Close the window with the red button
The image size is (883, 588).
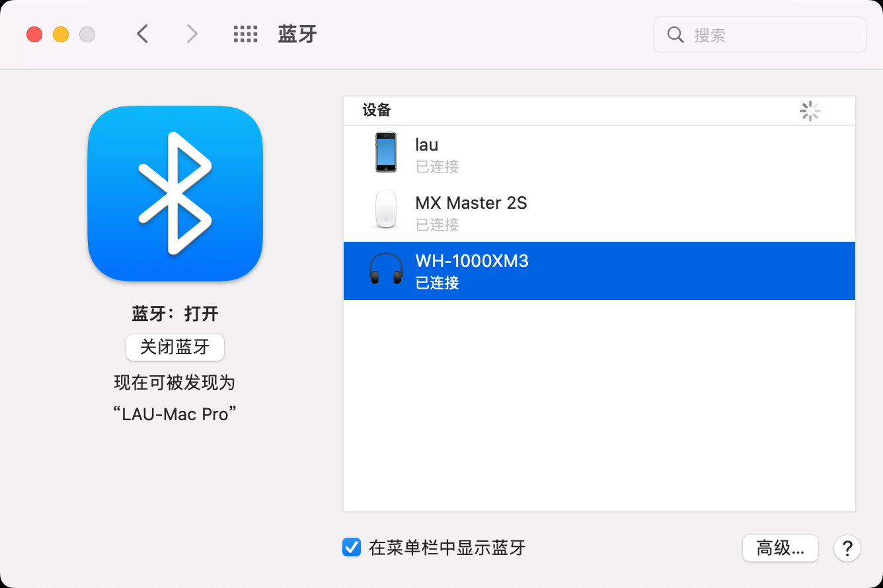click(34, 34)
